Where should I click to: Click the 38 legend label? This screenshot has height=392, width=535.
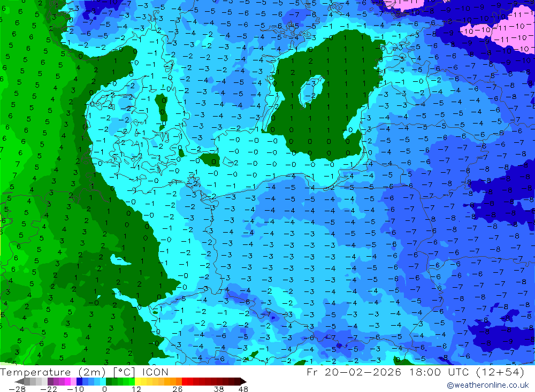click(x=219, y=389)
